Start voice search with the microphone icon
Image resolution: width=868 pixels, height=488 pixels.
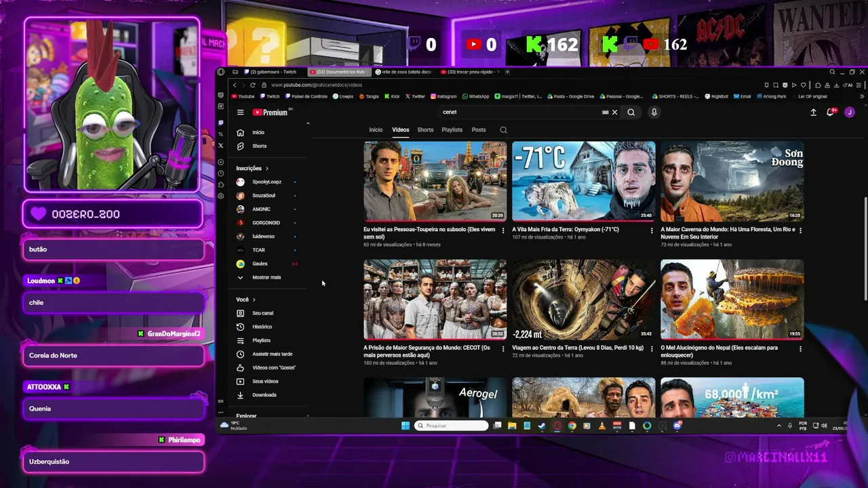pyautogui.click(x=654, y=113)
